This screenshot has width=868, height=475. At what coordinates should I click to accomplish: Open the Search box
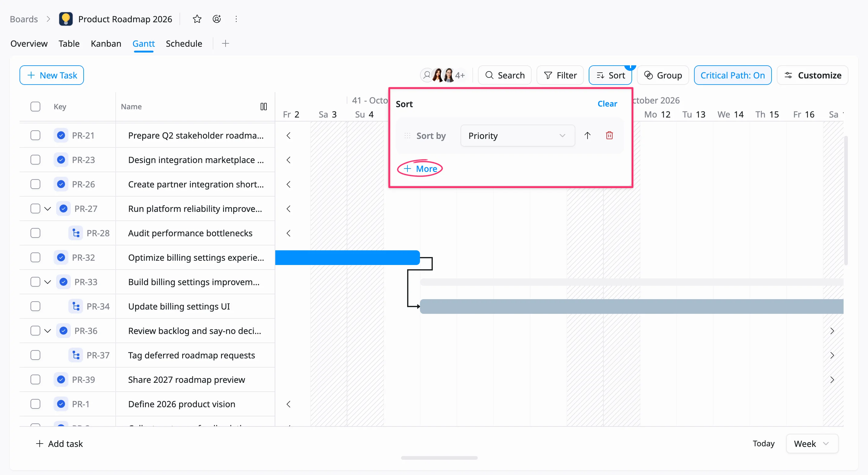[x=505, y=75]
